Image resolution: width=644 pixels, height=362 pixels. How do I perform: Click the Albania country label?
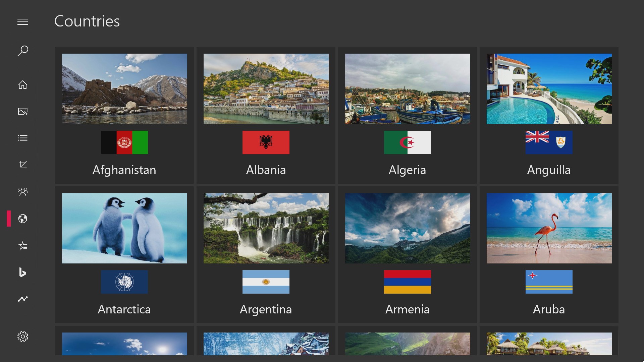pos(266,170)
